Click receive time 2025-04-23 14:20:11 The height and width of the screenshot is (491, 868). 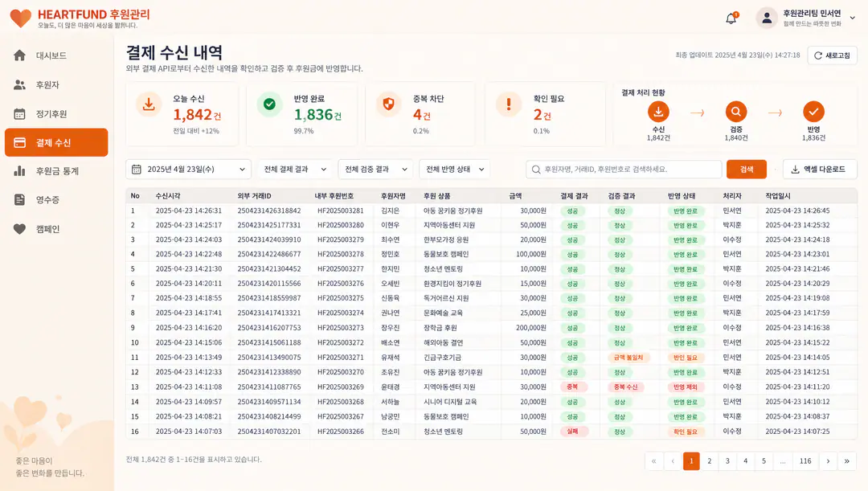pyautogui.click(x=188, y=284)
